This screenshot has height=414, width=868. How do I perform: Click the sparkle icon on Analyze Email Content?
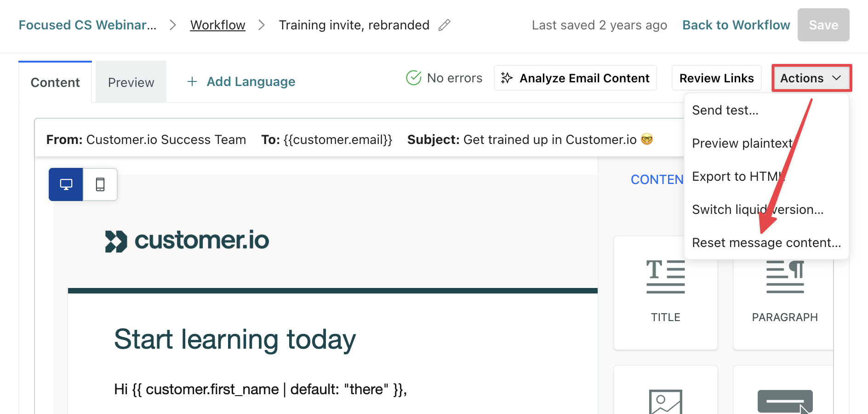click(506, 78)
